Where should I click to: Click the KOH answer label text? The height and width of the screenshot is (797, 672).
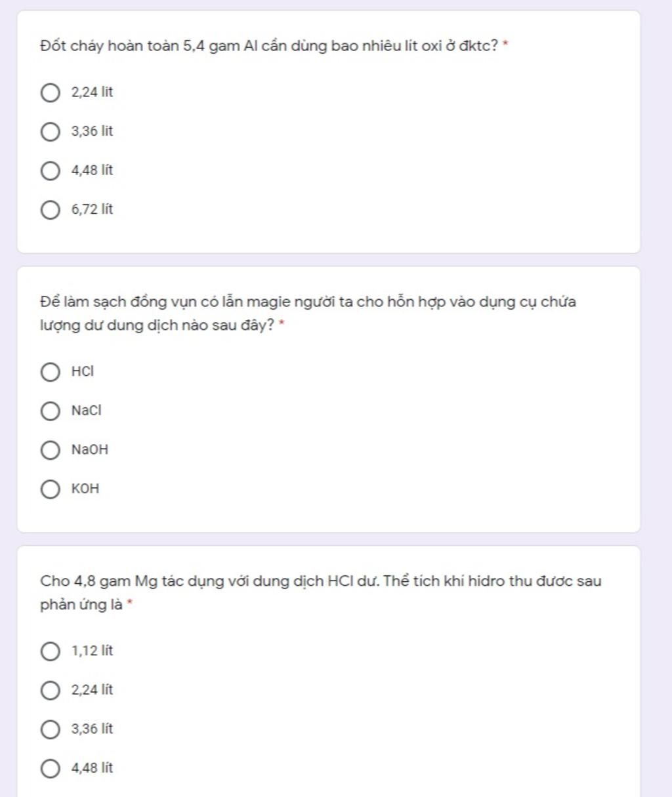pyautogui.click(x=85, y=489)
